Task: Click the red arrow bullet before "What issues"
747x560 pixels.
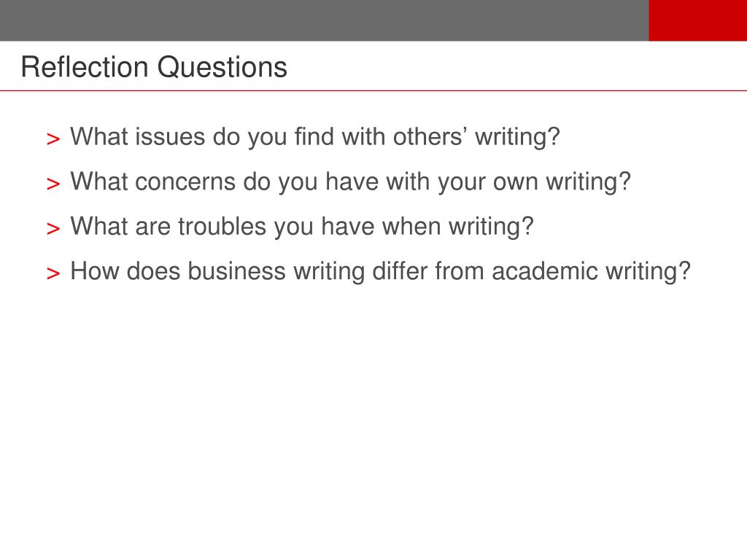Action: [x=53, y=139]
